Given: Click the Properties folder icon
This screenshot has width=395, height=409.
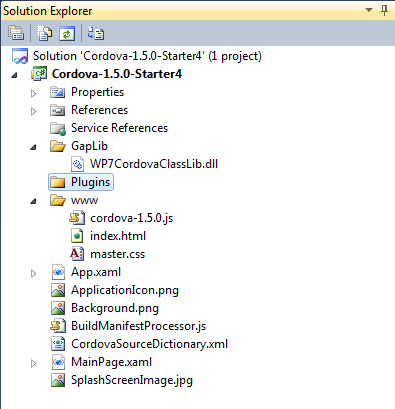Looking at the screenshot, I should 57,92.
